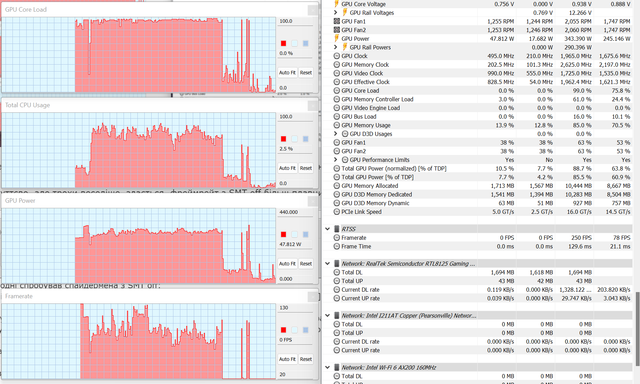Select the '16.0 GT/s' PCIe Link Speed value
The height and width of the screenshot is (384, 640).
pyautogui.click(x=579, y=212)
